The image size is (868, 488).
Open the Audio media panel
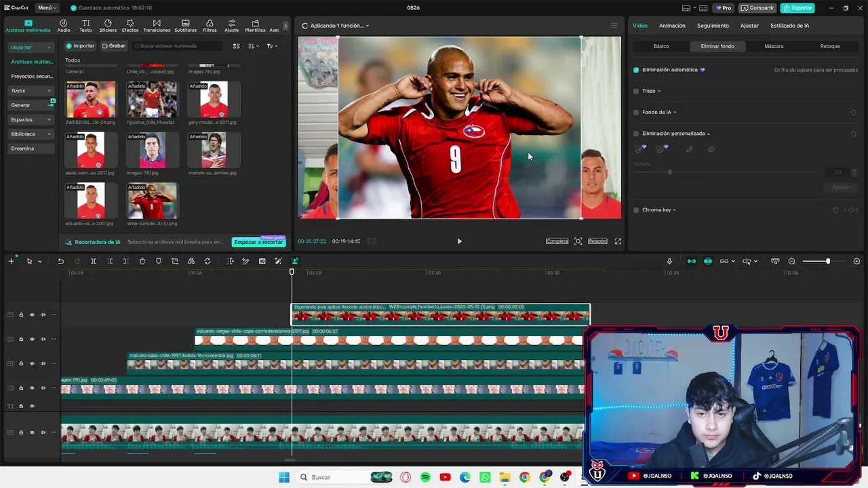(64, 26)
